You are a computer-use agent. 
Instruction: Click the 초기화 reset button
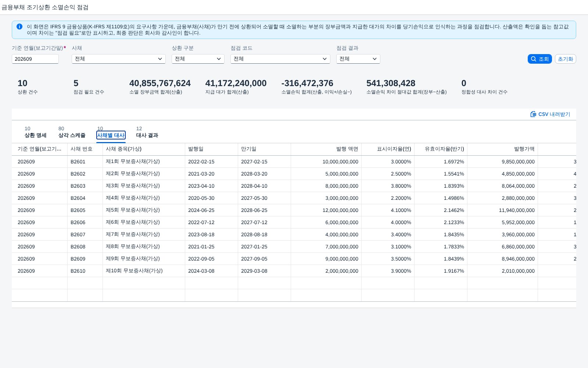point(565,59)
